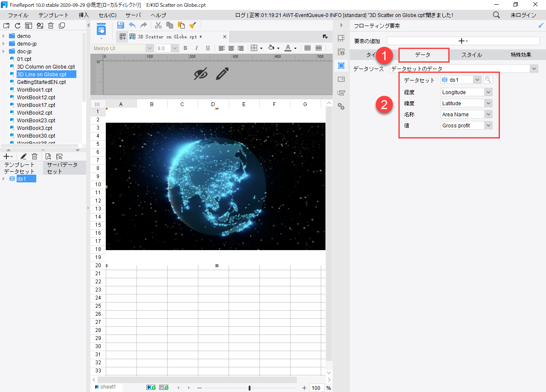Open the テンプレート menu

point(53,15)
